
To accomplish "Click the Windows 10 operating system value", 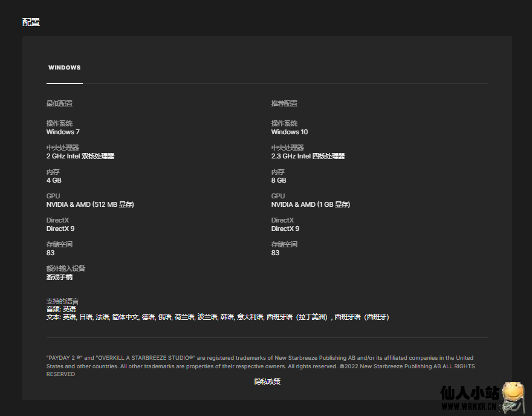I will click(289, 132).
